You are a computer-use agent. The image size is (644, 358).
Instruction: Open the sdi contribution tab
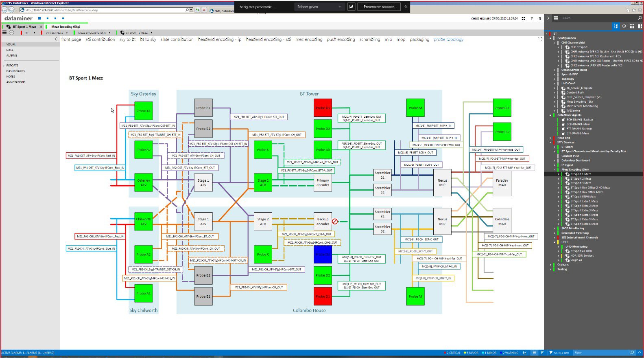100,40
